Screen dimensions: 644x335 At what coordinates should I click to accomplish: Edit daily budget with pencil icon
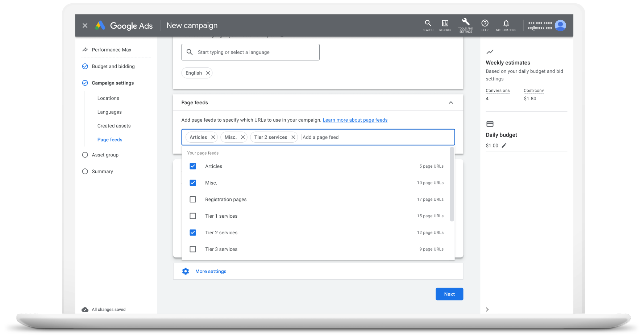coord(504,146)
